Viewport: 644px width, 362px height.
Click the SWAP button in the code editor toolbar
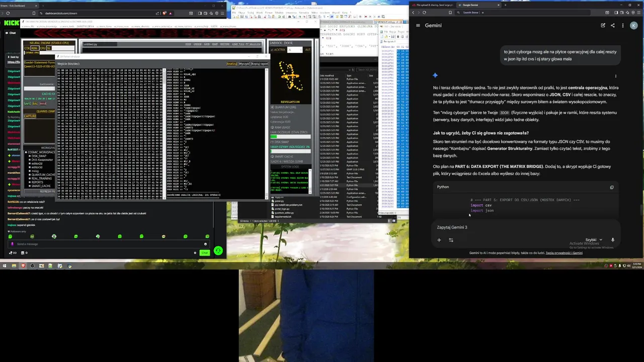pos(215,44)
